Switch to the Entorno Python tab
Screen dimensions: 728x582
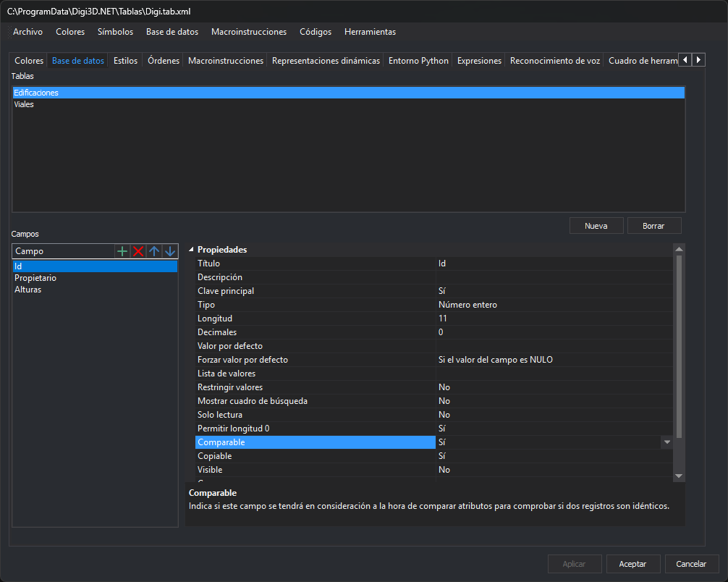(418, 61)
